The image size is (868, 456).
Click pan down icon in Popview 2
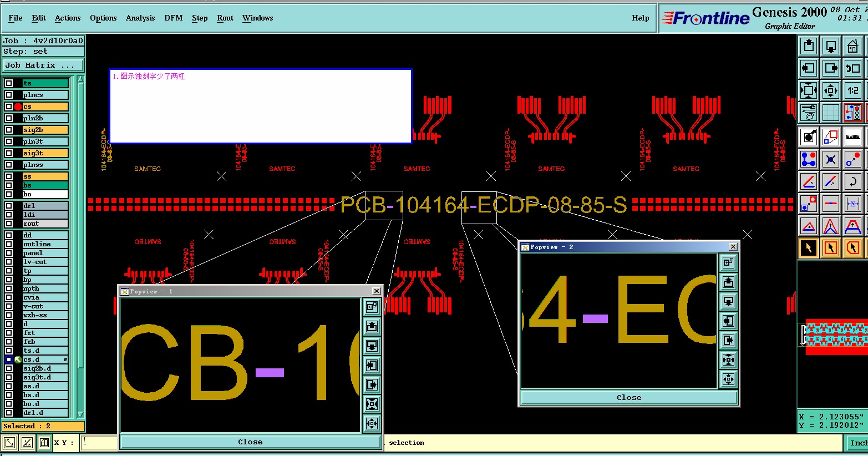click(x=728, y=301)
